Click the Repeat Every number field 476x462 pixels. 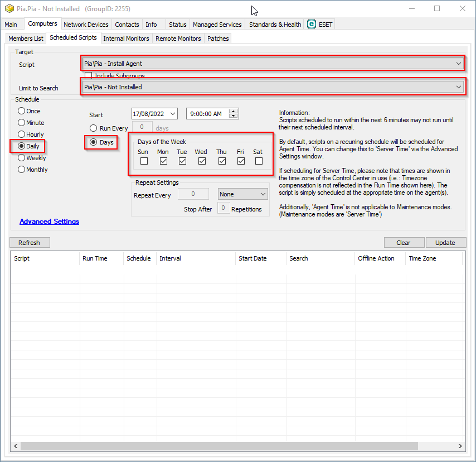click(193, 194)
